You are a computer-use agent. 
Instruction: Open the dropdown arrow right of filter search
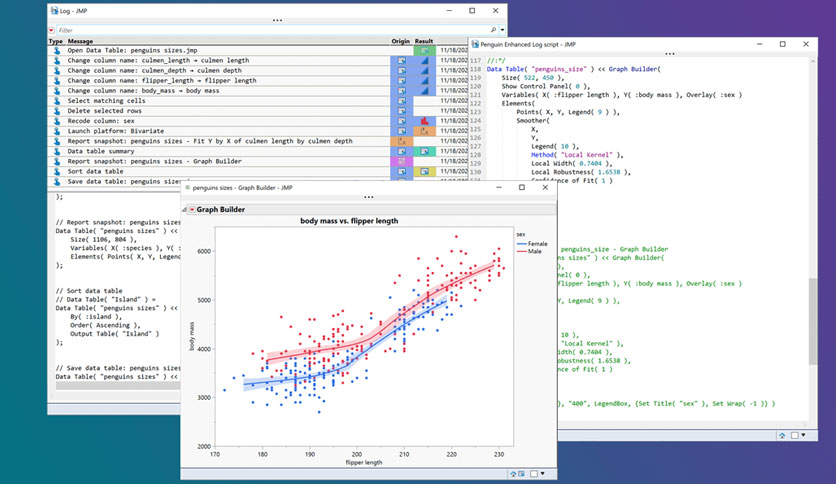502,30
